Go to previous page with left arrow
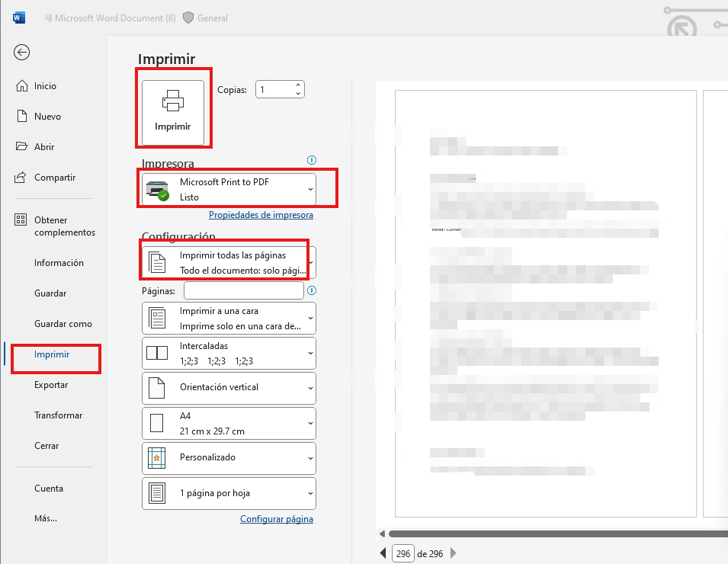 tap(383, 553)
